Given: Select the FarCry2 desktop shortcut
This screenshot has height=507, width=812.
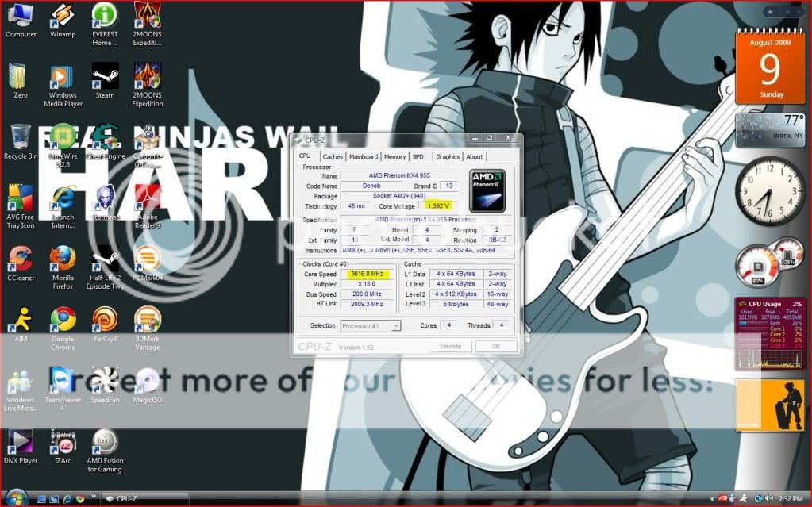Looking at the screenshot, I should tap(105, 325).
